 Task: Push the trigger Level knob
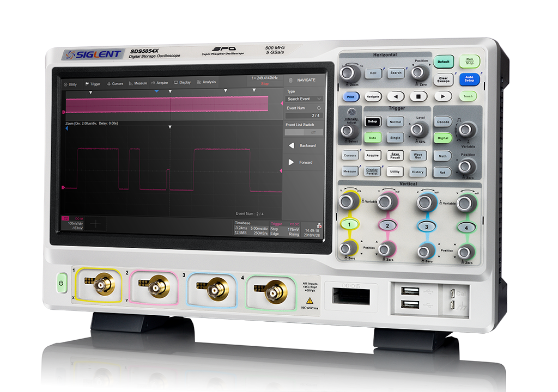419,130
